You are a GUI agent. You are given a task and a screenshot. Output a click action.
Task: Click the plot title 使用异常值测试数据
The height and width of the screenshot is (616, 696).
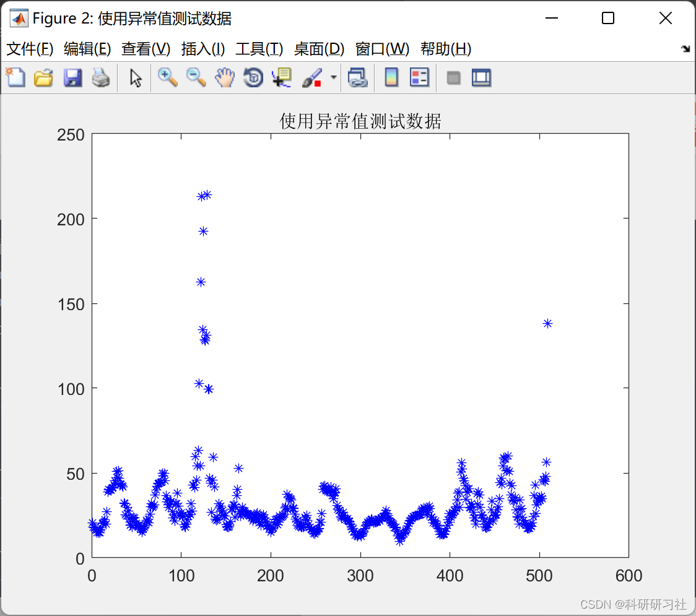(x=360, y=121)
